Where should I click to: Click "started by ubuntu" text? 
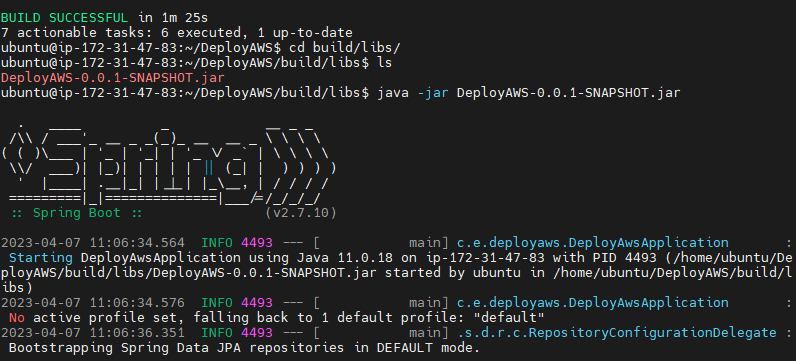coord(453,273)
